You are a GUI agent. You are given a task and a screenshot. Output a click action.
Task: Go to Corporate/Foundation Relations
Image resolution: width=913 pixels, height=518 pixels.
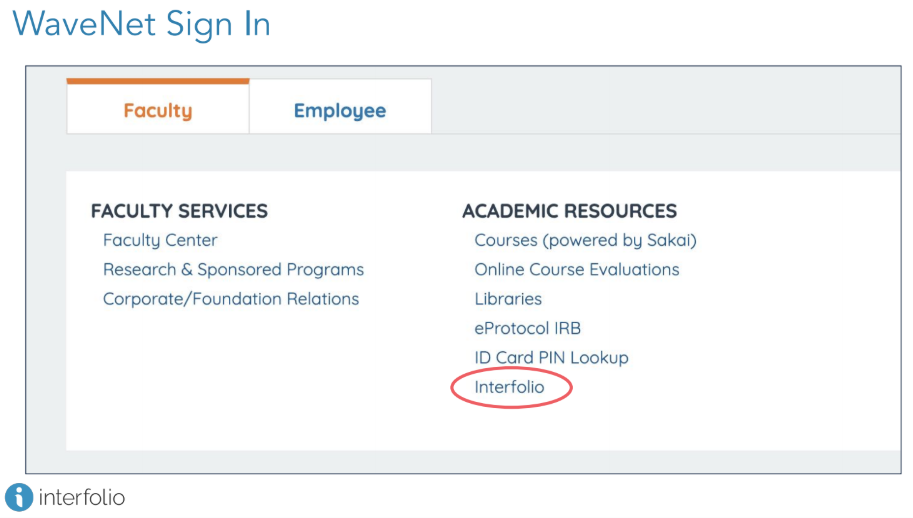pyautogui.click(x=231, y=298)
